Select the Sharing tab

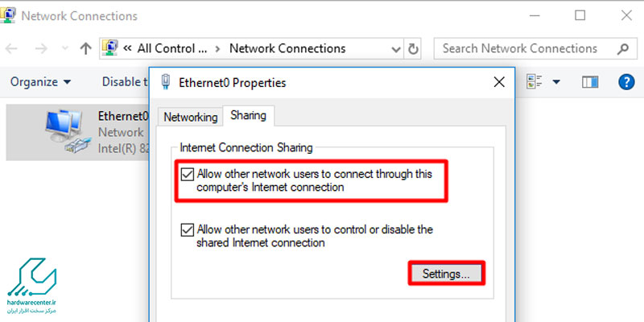coord(248,116)
